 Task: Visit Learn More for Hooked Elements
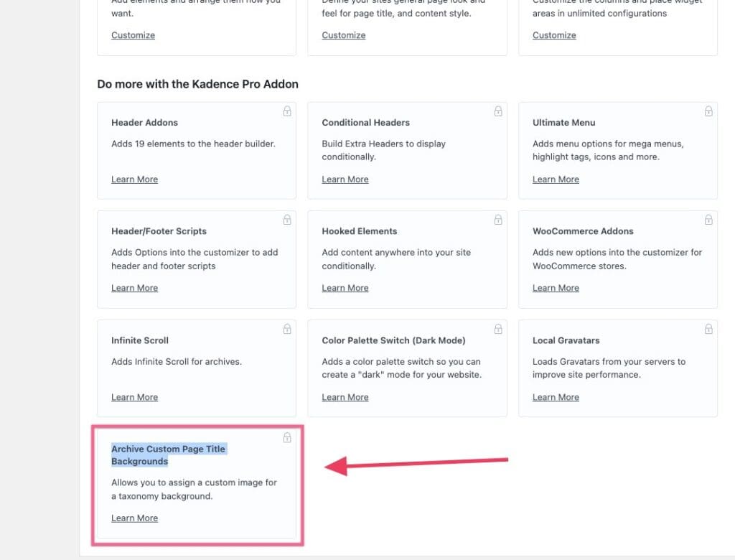(x=345, y=288)
